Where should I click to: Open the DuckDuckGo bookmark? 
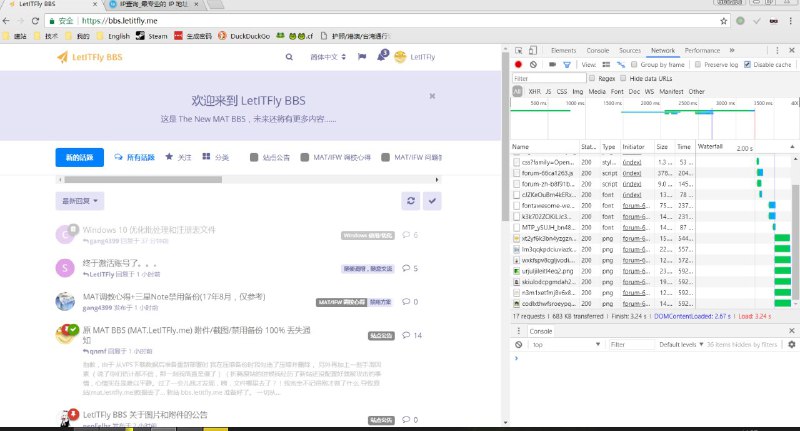(x=244, y=36)
